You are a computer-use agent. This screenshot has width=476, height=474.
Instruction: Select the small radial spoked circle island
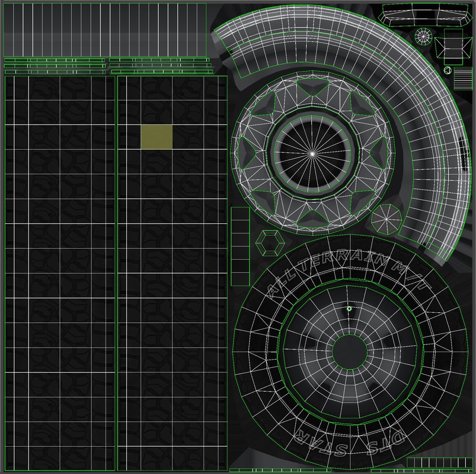pyautogui.click(x=423, y=36)
